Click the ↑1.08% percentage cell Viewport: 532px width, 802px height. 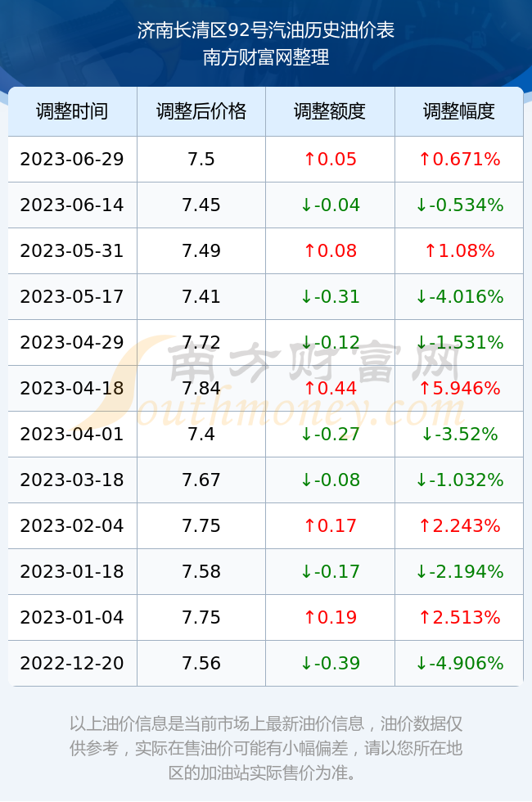pos(459,250)
